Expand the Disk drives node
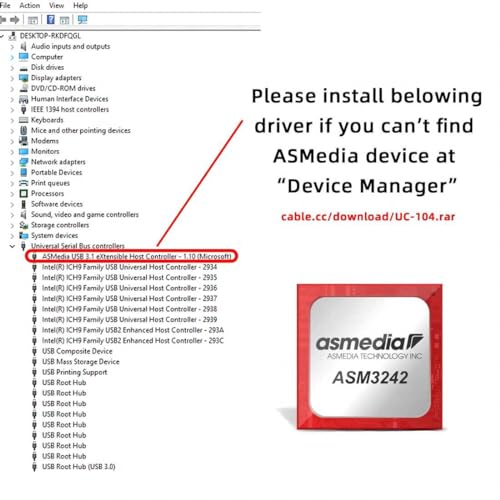The image size is (500, 500). tap(12, 68)
